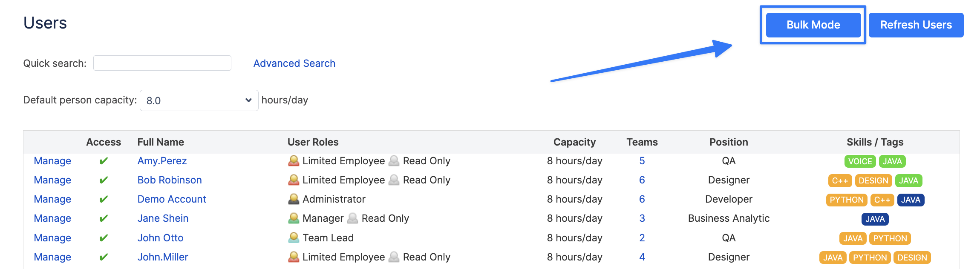Open the Manage link for Bob Robinson

[52, 180]
